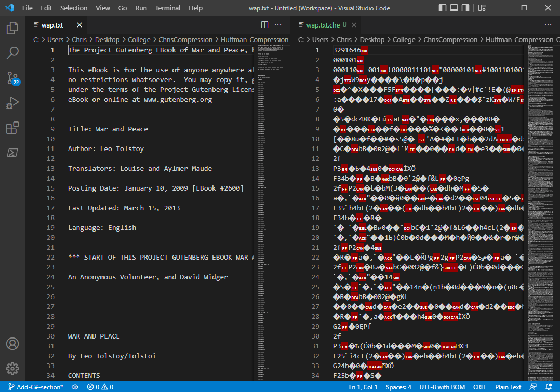
Task: Click line number 17 in wap.txt gutter
Action: [x=50, y=208]
